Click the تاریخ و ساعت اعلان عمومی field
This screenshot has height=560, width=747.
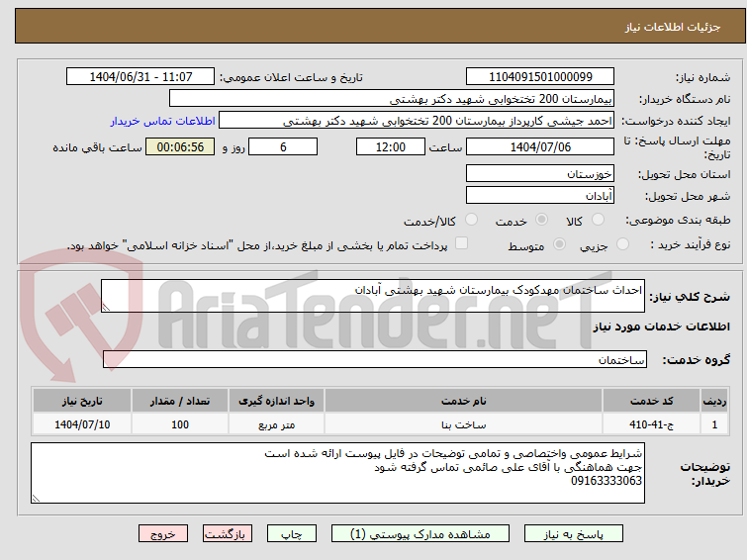[x=140, y=77]
